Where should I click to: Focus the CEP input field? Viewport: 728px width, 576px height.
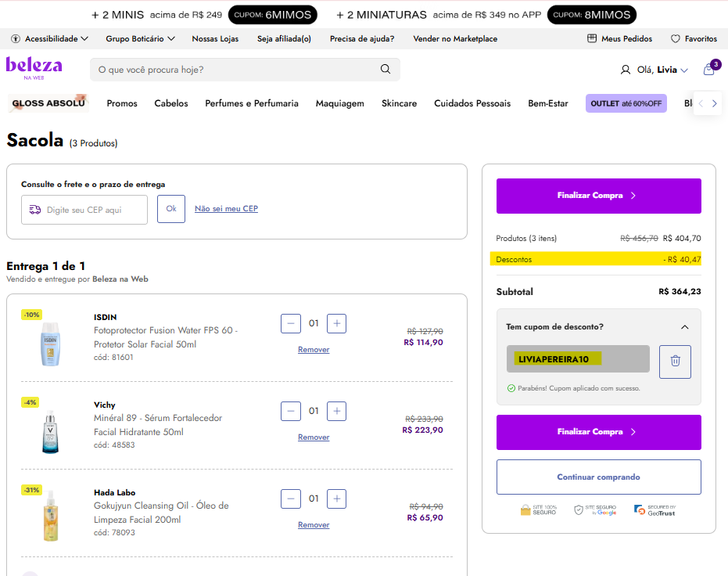(84, 210)
